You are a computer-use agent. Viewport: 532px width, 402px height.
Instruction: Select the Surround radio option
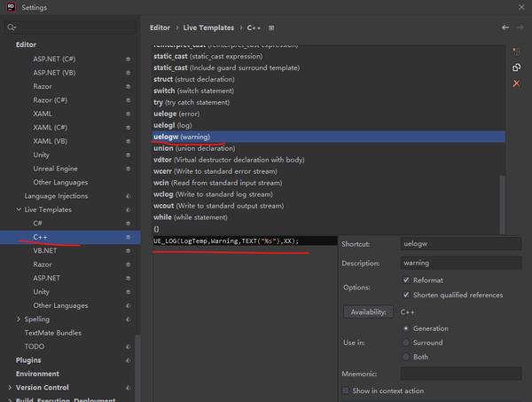406,343
